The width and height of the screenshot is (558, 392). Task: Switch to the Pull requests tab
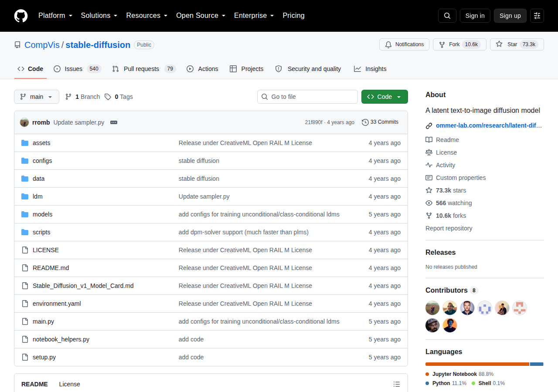[x=143, y=69]
